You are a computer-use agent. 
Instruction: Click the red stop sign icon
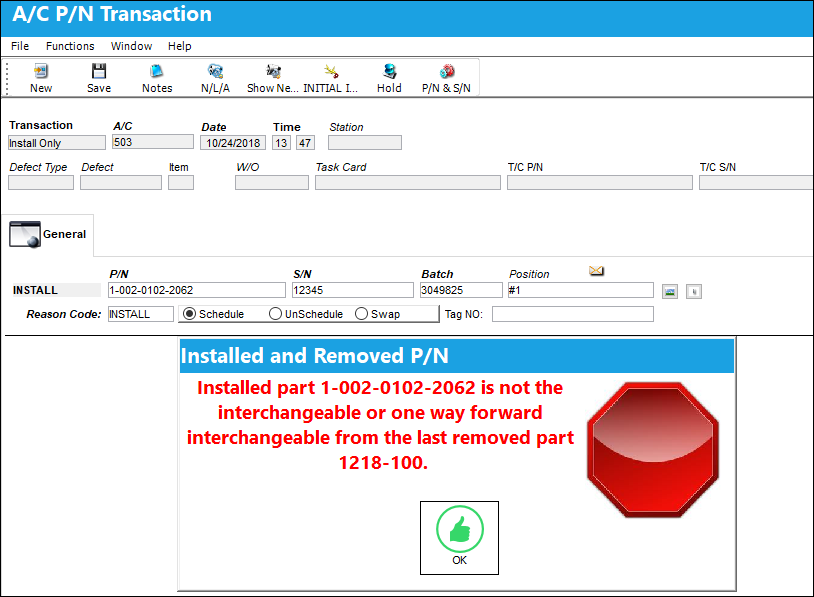pos(653,450)
